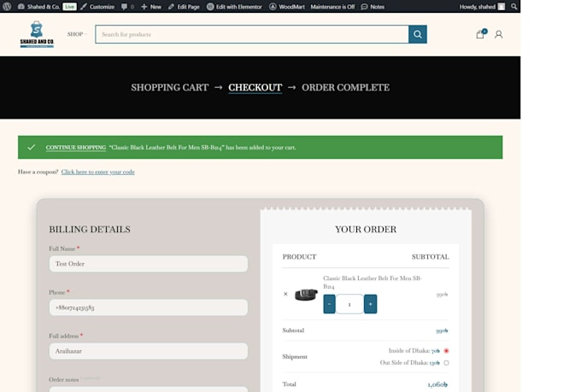Focus the Search for products field
581x392 pixels.
pyautogui.click(x=252, y=34)
